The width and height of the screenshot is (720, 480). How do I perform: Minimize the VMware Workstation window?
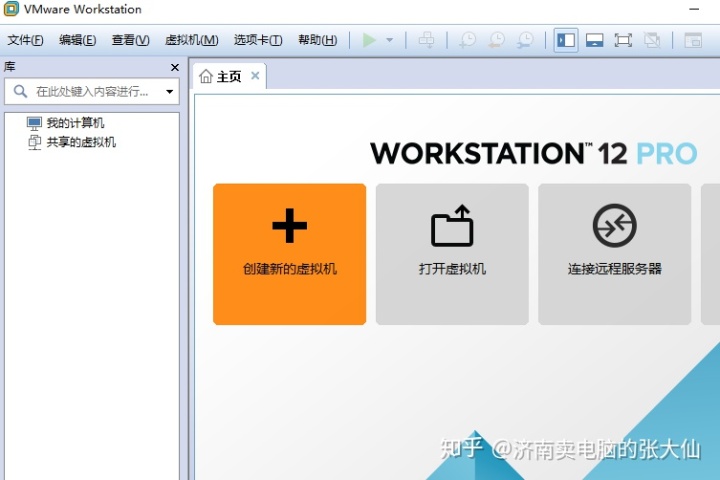(x=694, y=9)
